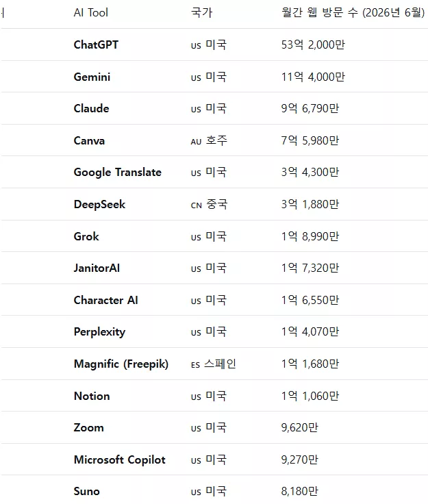Click the AU 호주 country cell

[x=209, y=140]
